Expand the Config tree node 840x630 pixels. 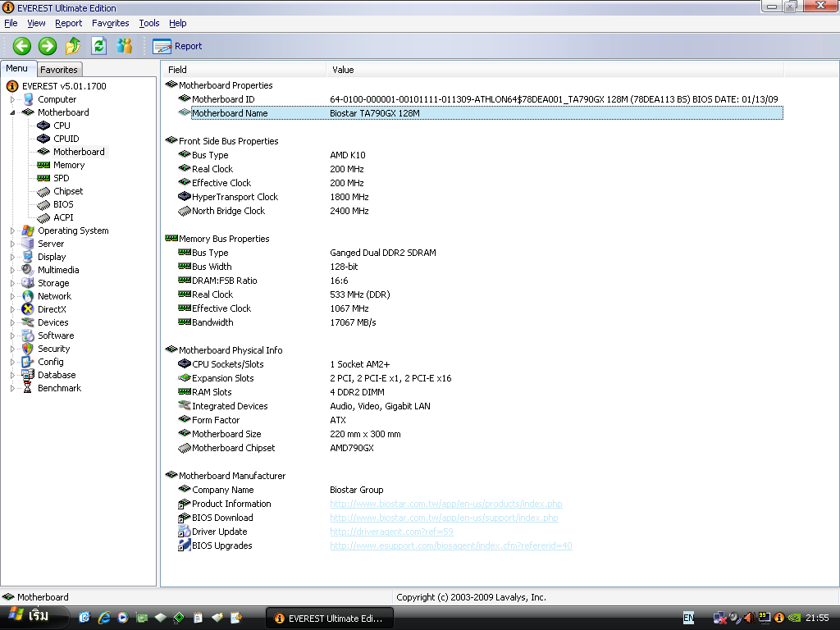coord(12,362)
